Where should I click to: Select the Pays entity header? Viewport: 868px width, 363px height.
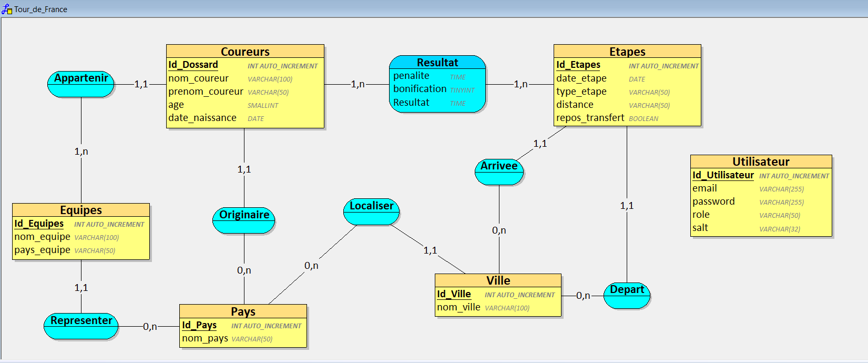pos(243,311)
